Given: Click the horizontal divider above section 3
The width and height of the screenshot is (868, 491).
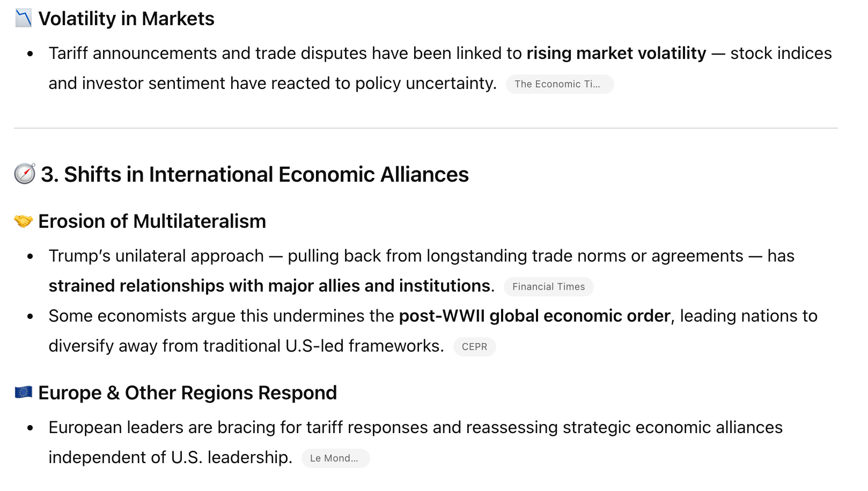Looking at the screenshot, I should [x=425, y=128].
